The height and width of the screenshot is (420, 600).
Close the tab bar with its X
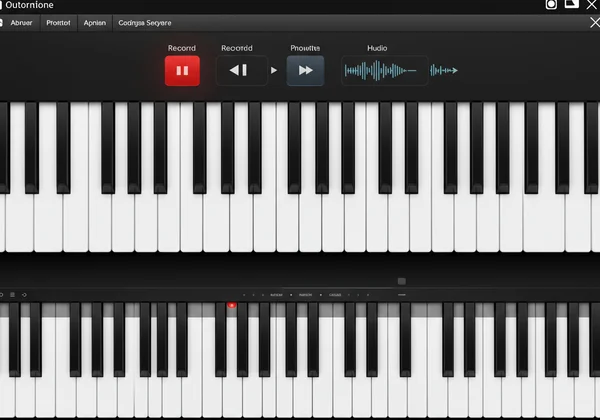tap(595, 23)
